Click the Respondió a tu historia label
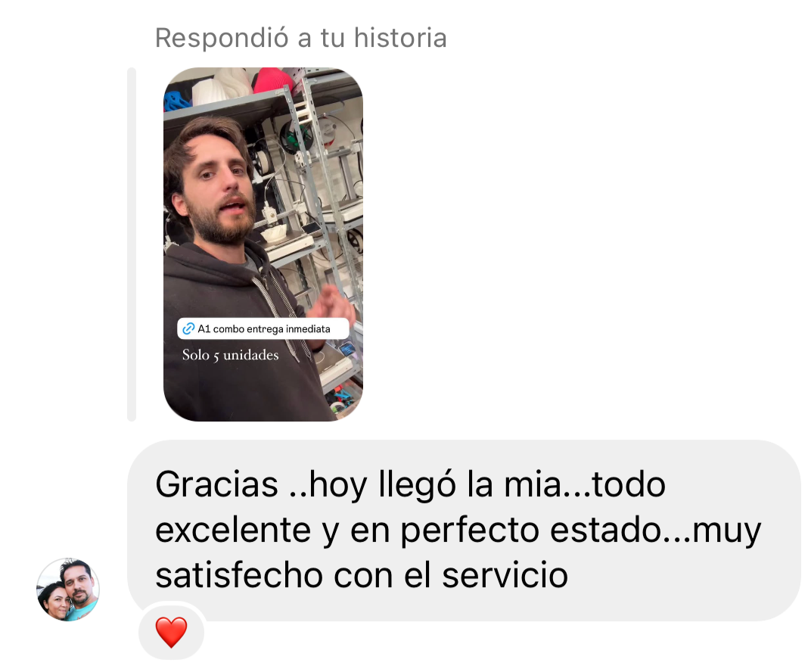Viewport: 808px width, 672px height. (x=301, y=38)
